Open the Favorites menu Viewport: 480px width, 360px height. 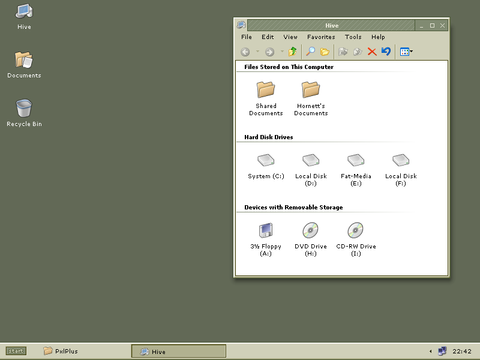pyautogui.click(x=321, y=37)
